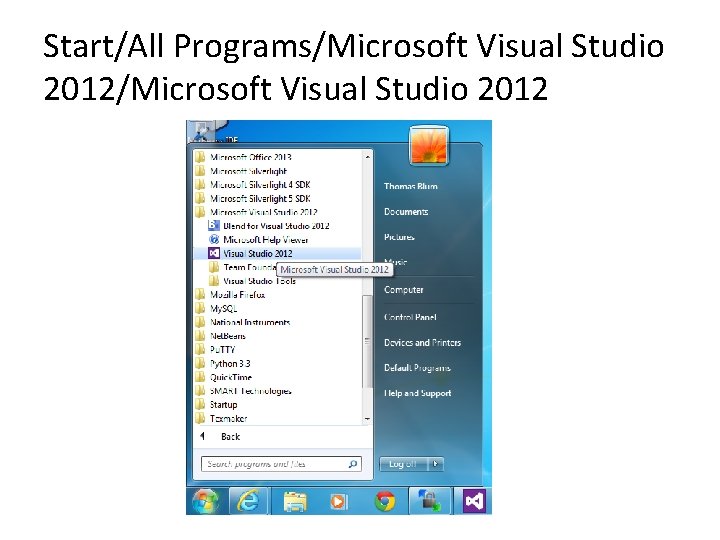
Task: Open Thomas Blum user folder link
Action: [411, 186]
